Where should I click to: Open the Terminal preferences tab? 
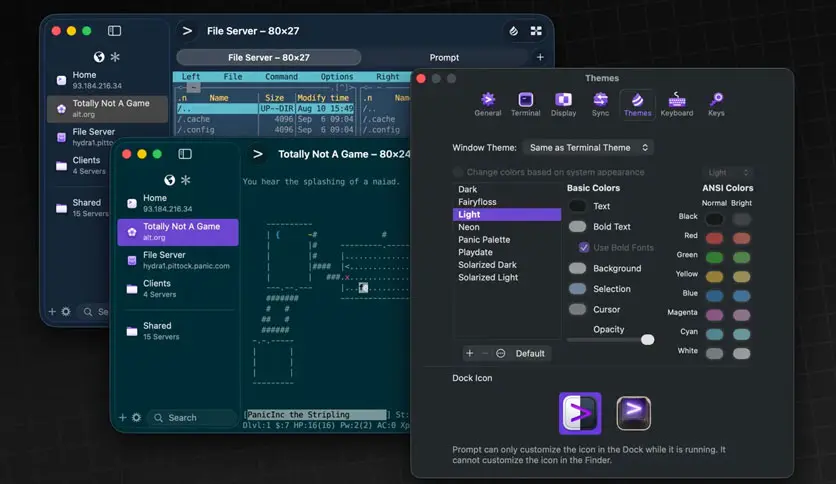click(x=526, y=104)
